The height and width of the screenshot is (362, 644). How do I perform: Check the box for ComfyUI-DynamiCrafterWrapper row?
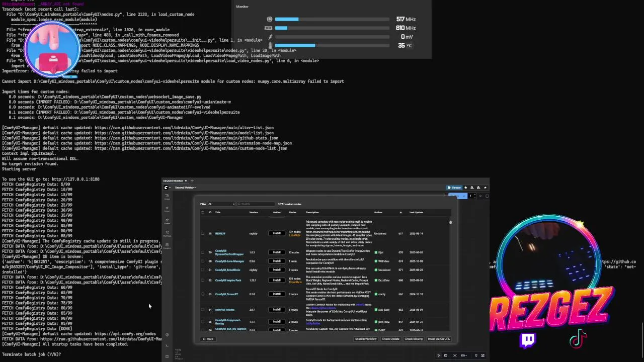(x=203, y=252)
